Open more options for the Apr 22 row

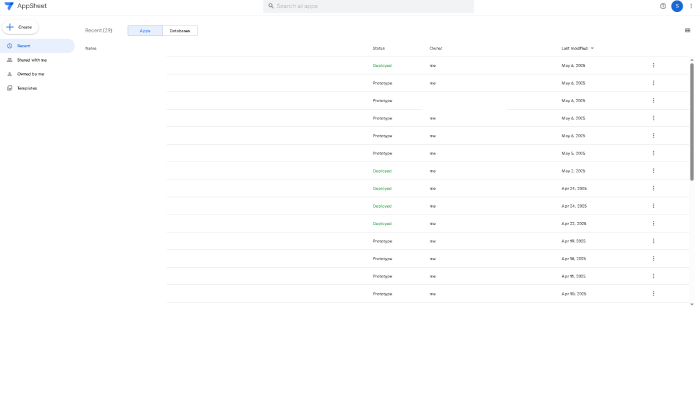pyautogui.click(x=654, y=224)
